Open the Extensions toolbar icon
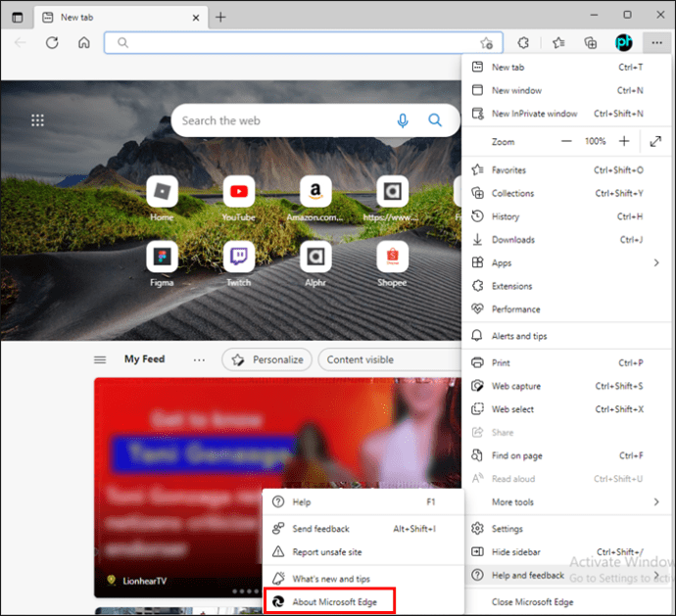 (523, 43)
